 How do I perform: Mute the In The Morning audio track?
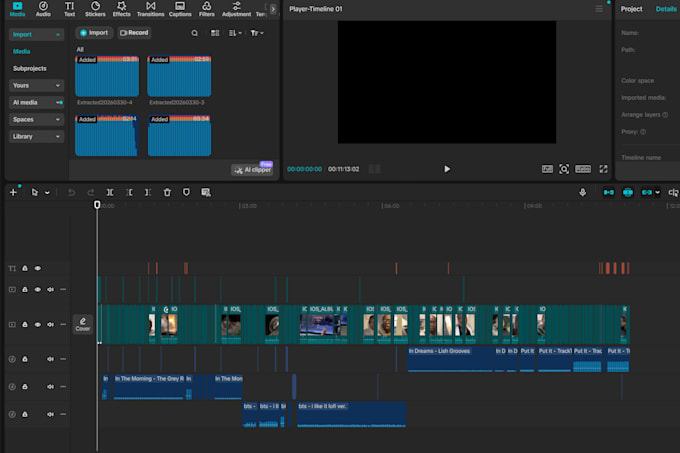[x=51, y=387]
